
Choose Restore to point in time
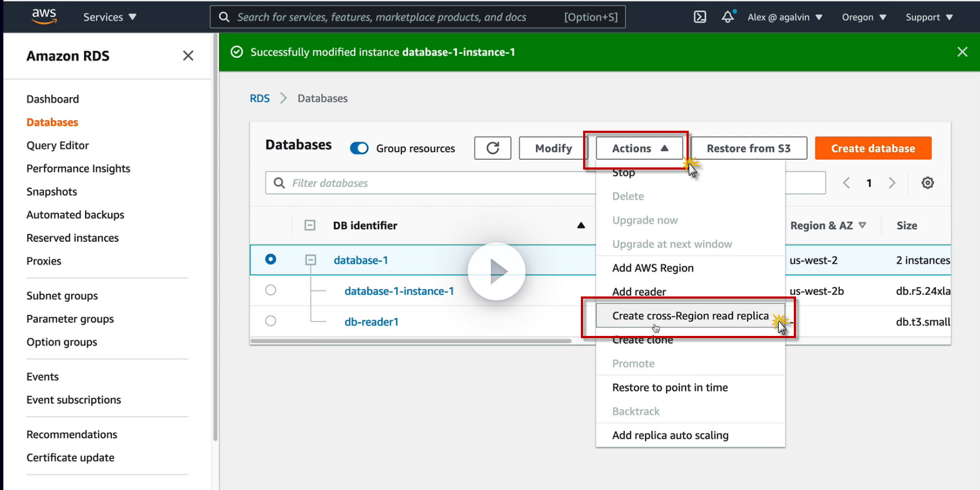pyautogui.click(x=690, y=388)
